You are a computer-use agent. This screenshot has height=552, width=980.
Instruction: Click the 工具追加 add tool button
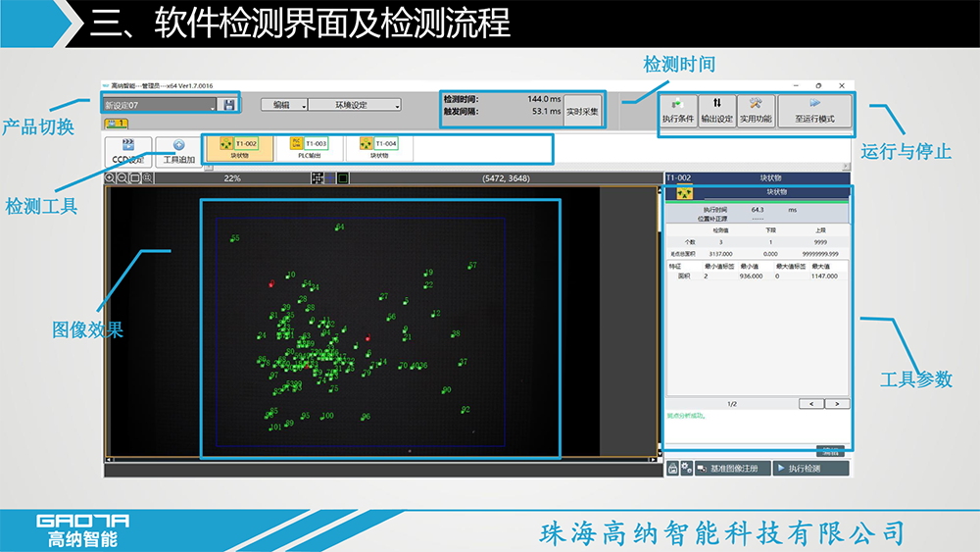click(x=178, y=151)
